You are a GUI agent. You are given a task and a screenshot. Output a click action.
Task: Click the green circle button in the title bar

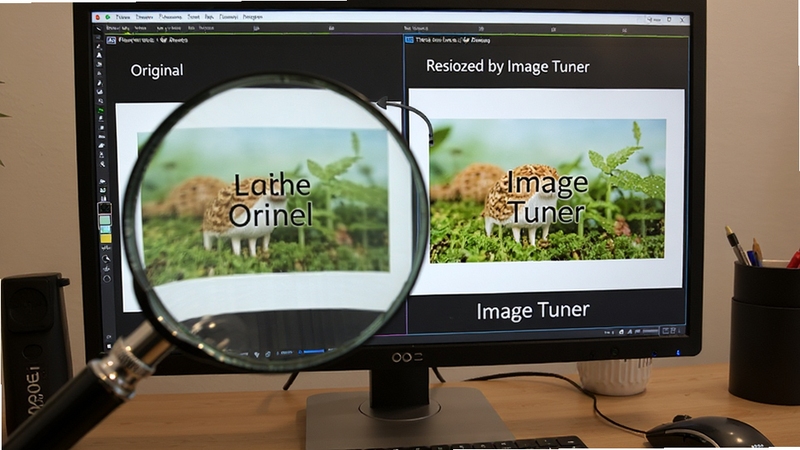click(108, 17)
